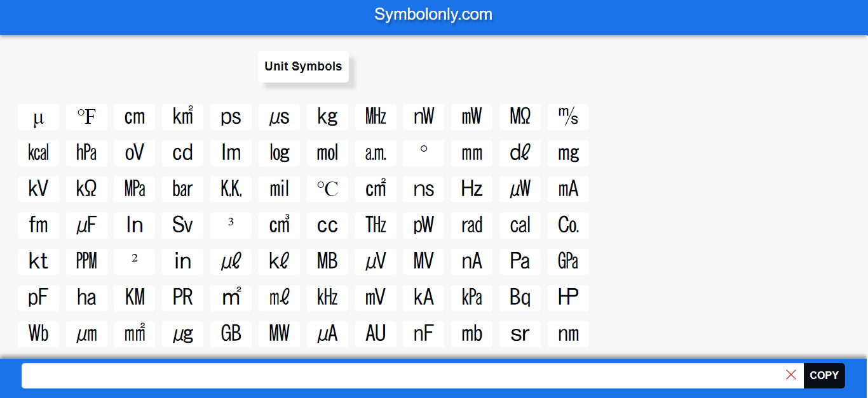The width and height of the screenshot is (868, 398).
Task: Click the km² square kilometer symbol
Action: [x=182, y=117]
